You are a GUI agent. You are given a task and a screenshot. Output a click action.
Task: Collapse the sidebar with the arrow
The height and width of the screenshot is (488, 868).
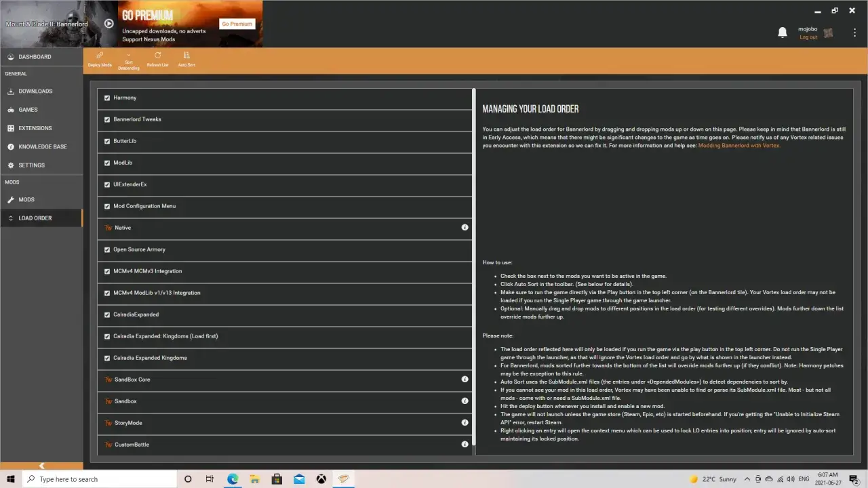pyautogui.click(x=41, y=466)
